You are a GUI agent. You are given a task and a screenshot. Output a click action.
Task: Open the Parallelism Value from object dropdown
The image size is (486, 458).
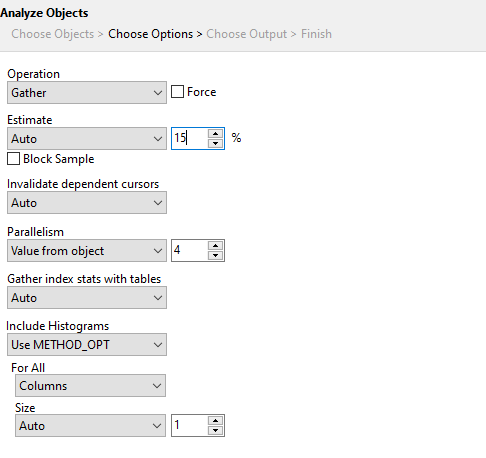pyautogui.click(x=87, y=250)
